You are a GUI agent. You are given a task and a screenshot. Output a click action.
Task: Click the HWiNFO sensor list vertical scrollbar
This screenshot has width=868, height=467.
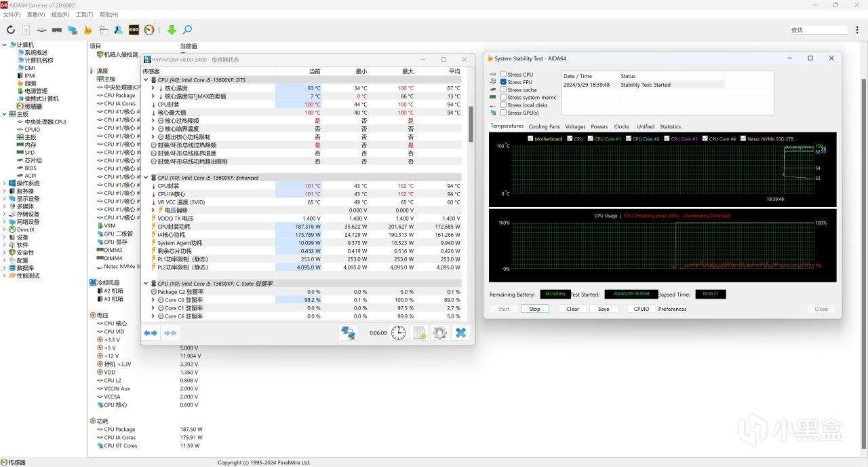pos(471,126)
